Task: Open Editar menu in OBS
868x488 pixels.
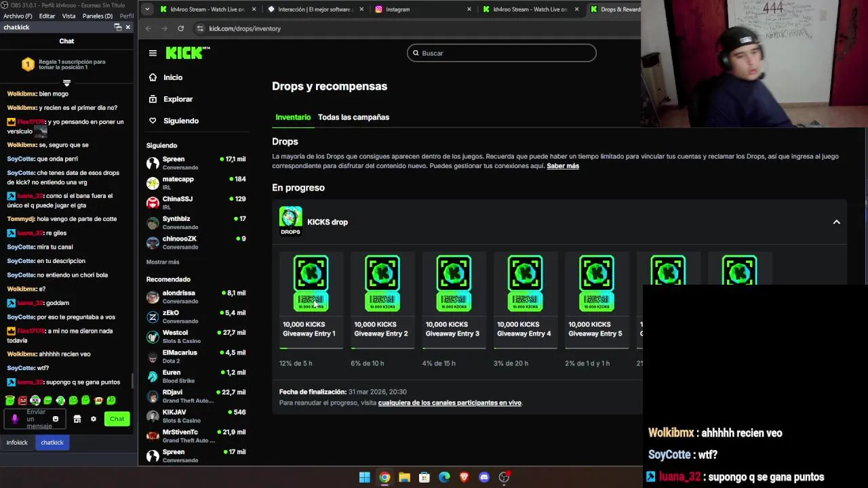Action: (47, 16)
